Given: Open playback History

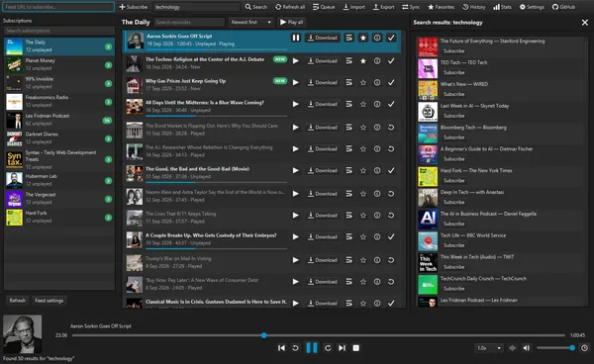Looking at the screenshot, I should tap(474, 7).
